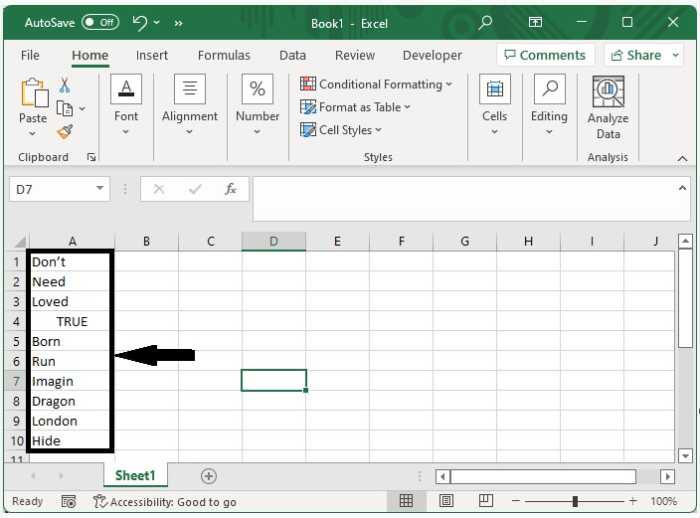Open the Number percent icon
Screen dimensions: 700x518
pyautogui.click(x=257, y=89)
